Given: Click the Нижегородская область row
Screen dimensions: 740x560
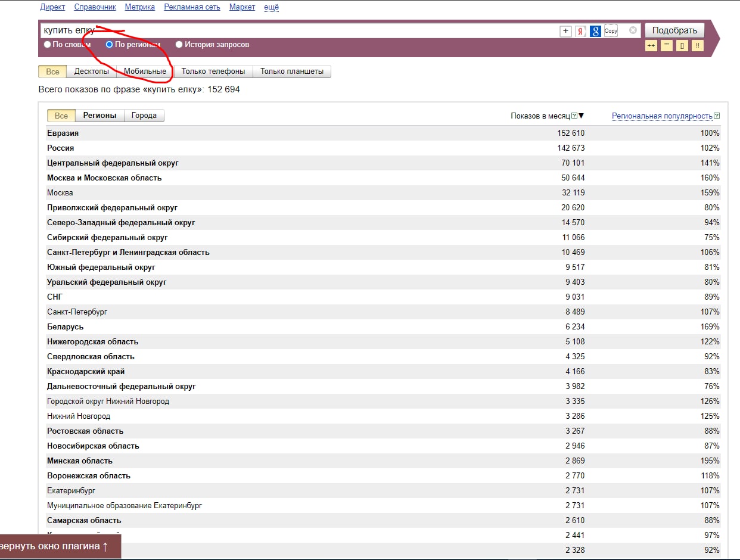Looking at the screenshot, I should [383, 341].
